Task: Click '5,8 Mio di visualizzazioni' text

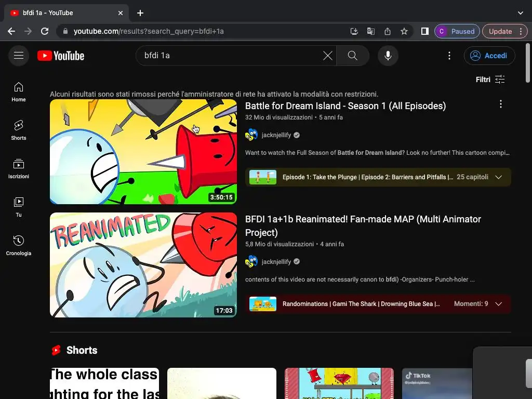Action: [x=279, y=244]
